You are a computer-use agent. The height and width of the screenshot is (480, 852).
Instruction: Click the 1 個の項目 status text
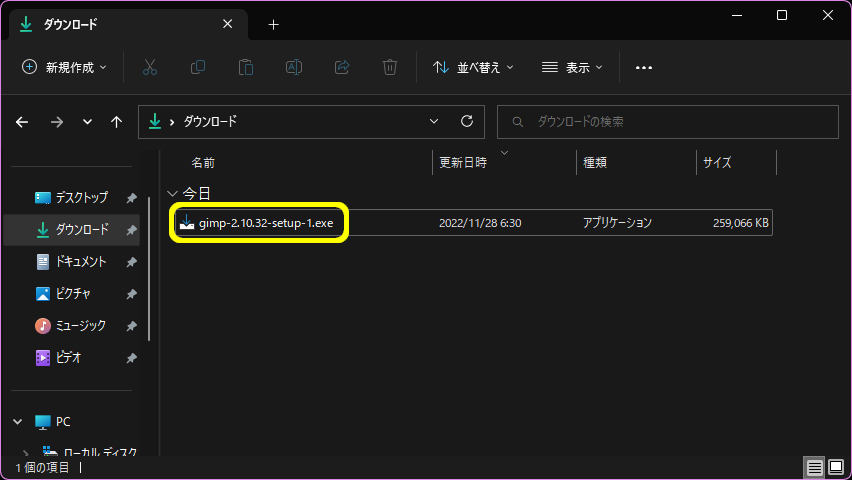42,467
